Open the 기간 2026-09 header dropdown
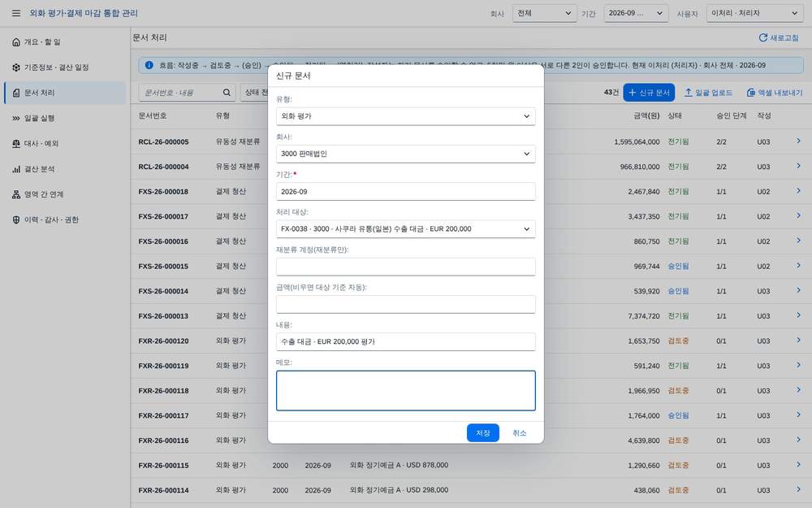This screenshot has height=508, width=812. (x=636, y=13)
